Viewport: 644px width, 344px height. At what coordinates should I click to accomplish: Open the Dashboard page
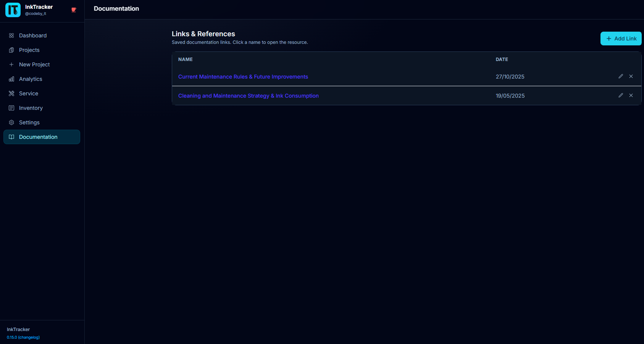coord(42,35)
